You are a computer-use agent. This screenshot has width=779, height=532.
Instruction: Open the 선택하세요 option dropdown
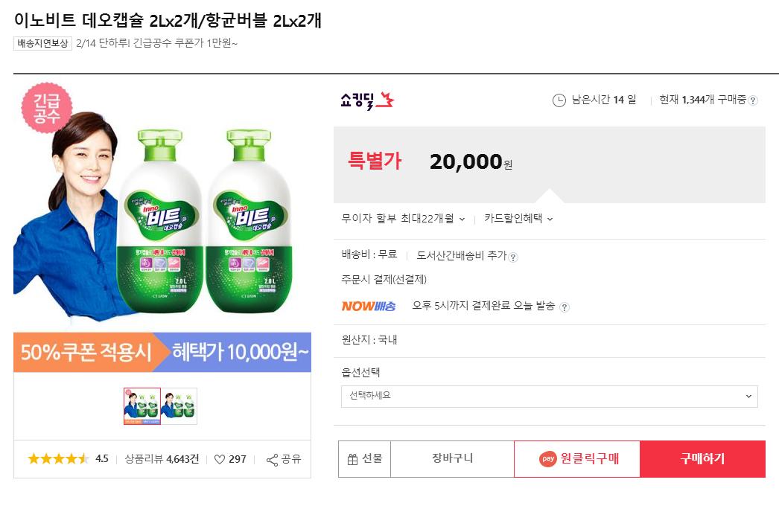(x=549, y=397)
